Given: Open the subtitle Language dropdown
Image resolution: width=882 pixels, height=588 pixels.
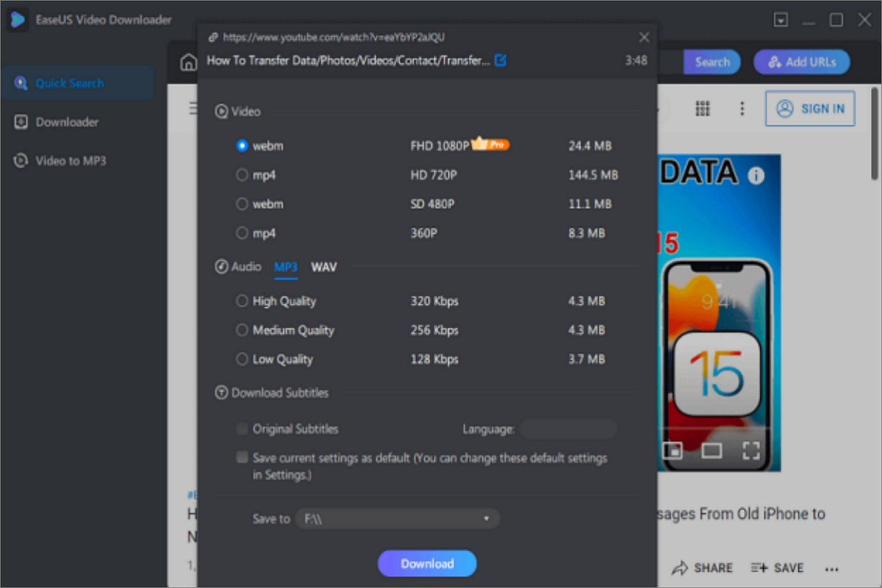Looking at the screenshot, I should 568,429.
